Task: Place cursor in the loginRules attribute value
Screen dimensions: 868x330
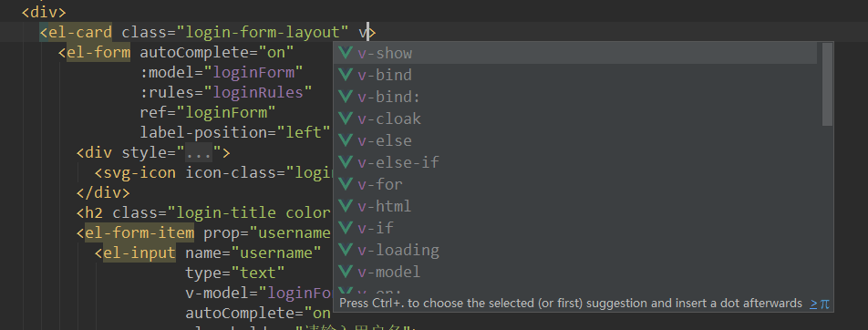Action: tap(258, 92)
